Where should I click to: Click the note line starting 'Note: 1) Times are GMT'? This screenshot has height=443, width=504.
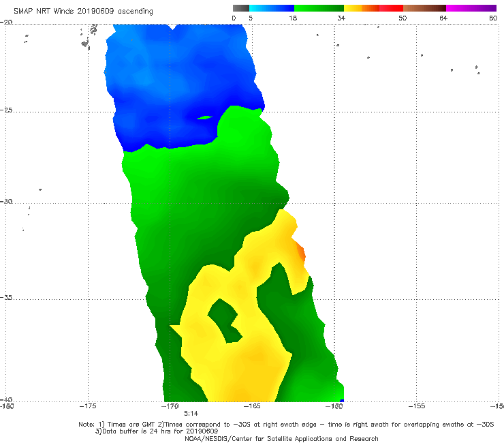point(286,425)
